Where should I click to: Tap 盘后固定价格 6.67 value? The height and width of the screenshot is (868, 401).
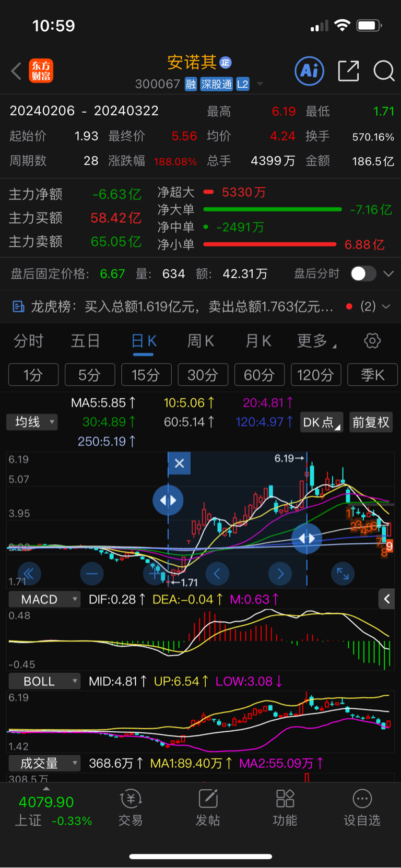(112, 274)
